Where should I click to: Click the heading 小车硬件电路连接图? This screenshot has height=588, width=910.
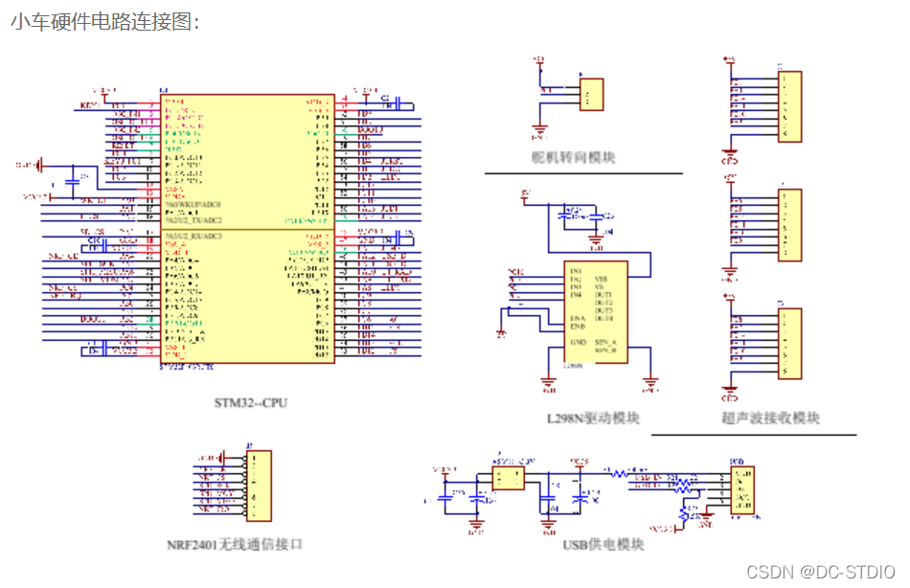click(105, 22)
